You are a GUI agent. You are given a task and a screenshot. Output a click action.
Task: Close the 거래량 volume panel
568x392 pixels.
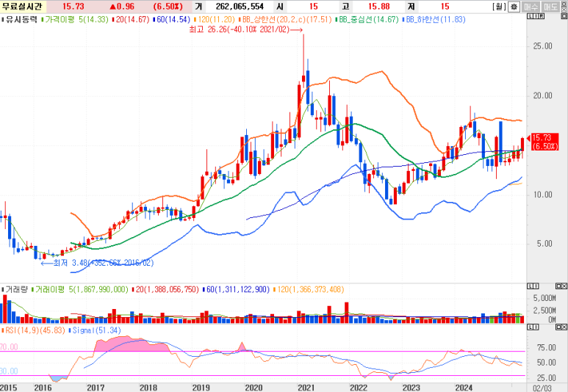(564, 286)
